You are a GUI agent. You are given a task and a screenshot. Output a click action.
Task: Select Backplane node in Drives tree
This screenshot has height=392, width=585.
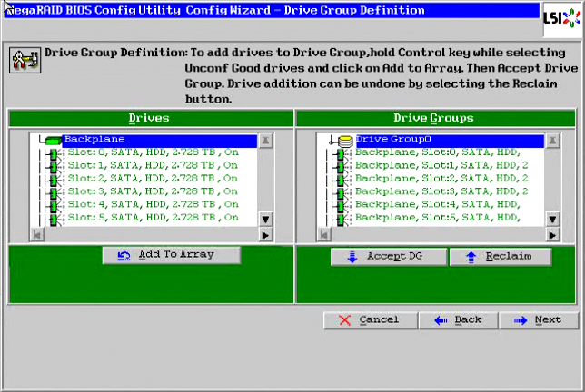click(93, 141)
